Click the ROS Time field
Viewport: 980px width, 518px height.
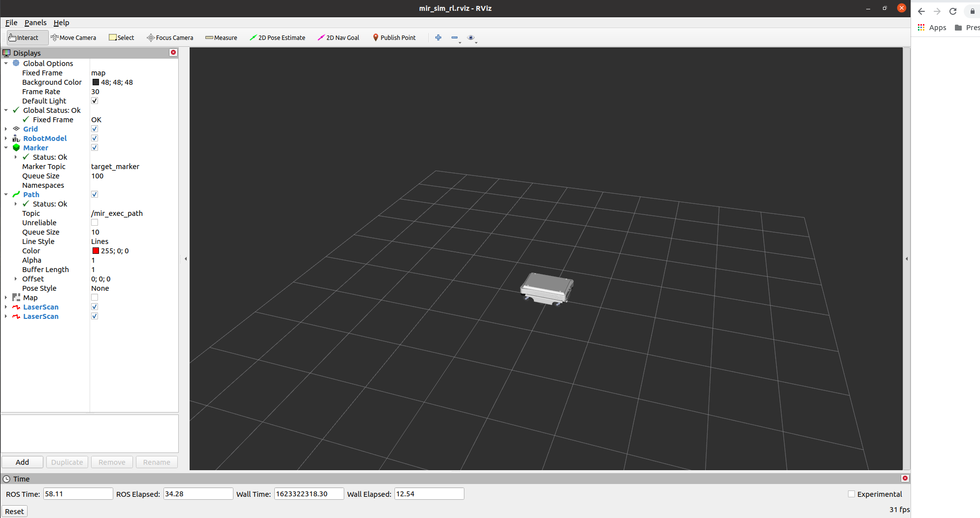(78, 494)
